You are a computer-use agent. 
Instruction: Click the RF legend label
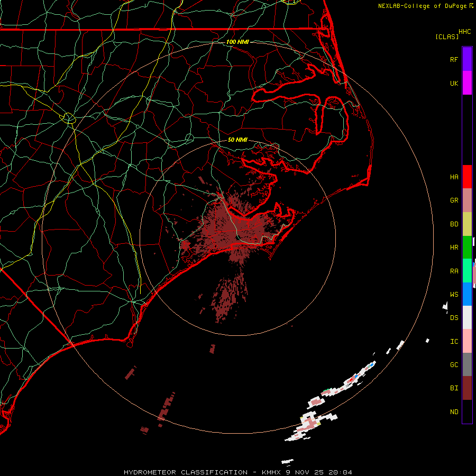click(454, 60)
